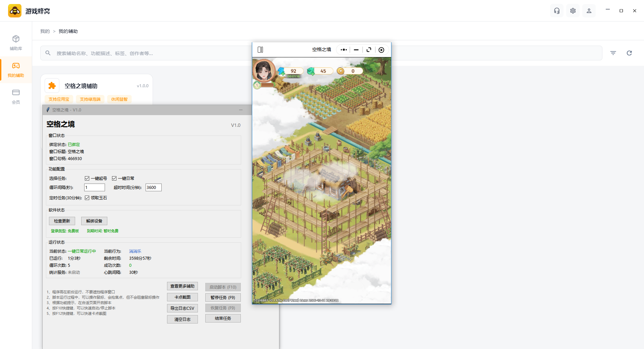The height and width of the screenshot is (349, 644).
Task: Click game window restore icon
Action: pos(369,50)
